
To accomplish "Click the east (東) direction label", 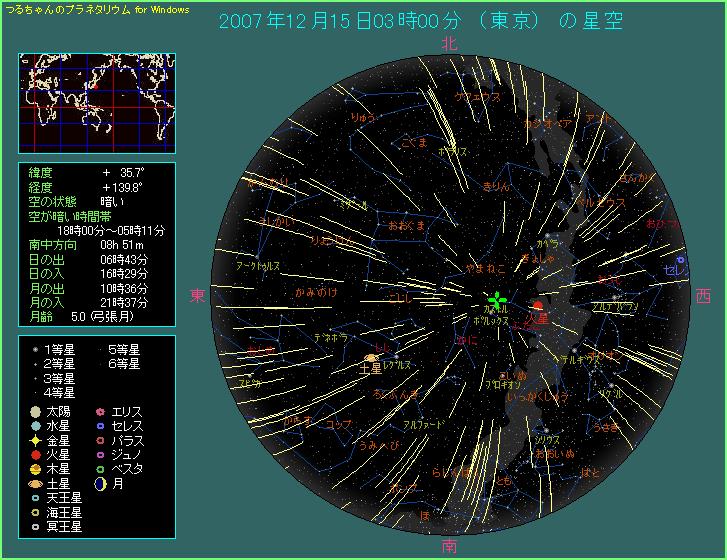I will click(x=197, y=296).
